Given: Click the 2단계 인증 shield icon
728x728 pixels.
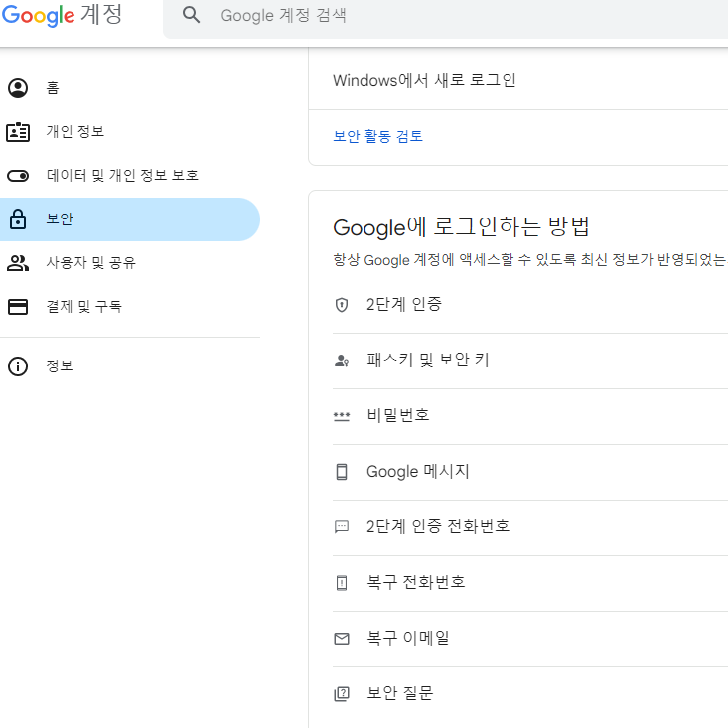Looking at the screenshot, I should 342,305.
